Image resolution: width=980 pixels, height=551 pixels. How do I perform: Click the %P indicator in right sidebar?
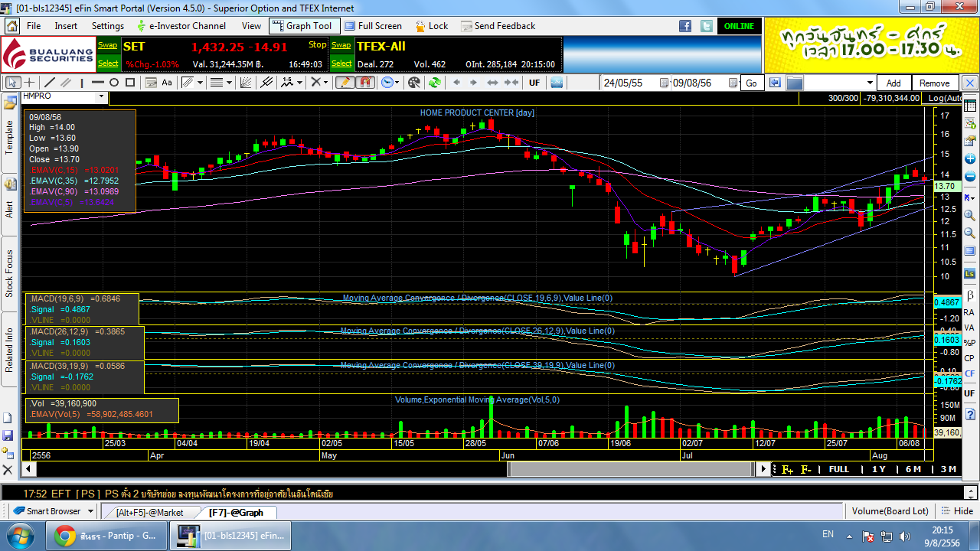click(x=969, y=343)
